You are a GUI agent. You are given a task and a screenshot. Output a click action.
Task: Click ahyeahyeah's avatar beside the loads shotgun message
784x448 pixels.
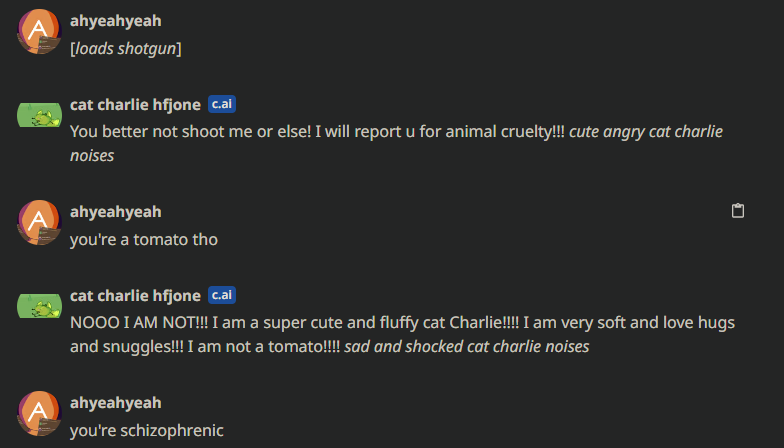point(39,31)
